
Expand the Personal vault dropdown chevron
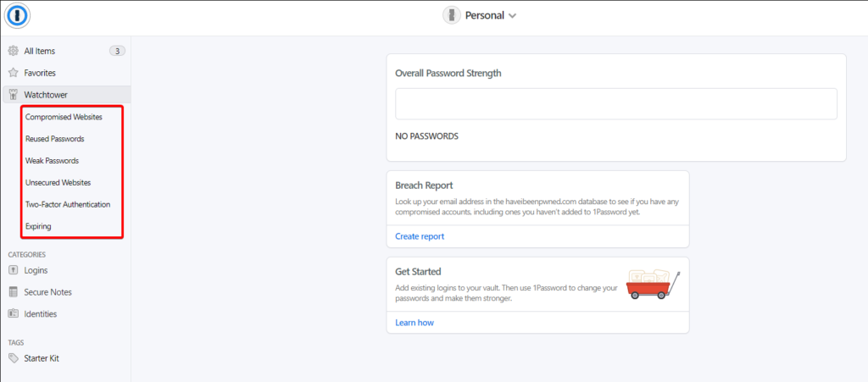click(512, 16)
